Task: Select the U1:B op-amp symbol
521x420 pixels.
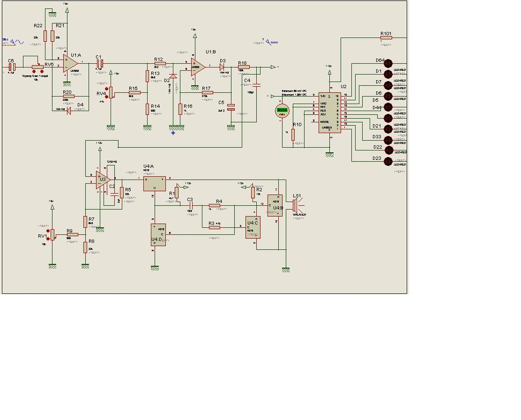Action: [198, 67]
